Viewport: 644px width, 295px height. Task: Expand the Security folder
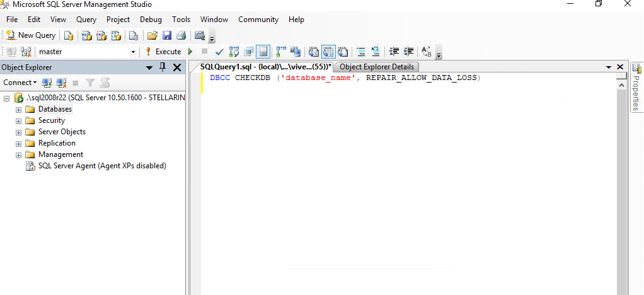pos(18,121)
